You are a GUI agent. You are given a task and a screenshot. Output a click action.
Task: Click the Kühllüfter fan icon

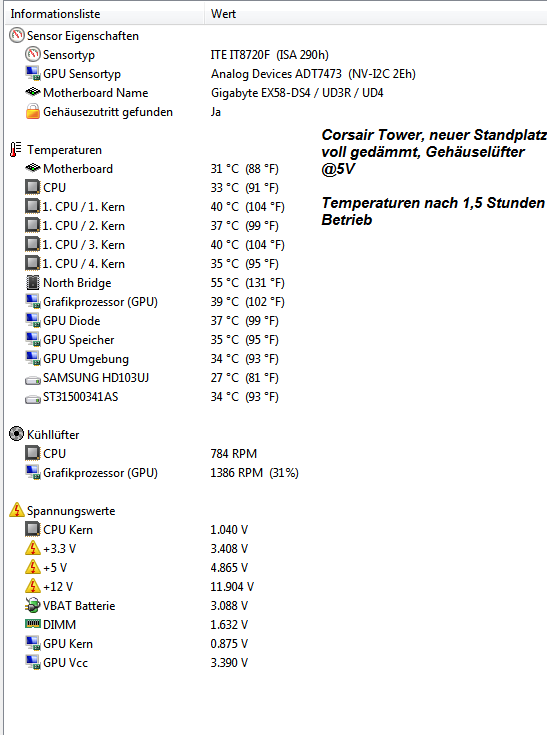click(x=16, y=434)
